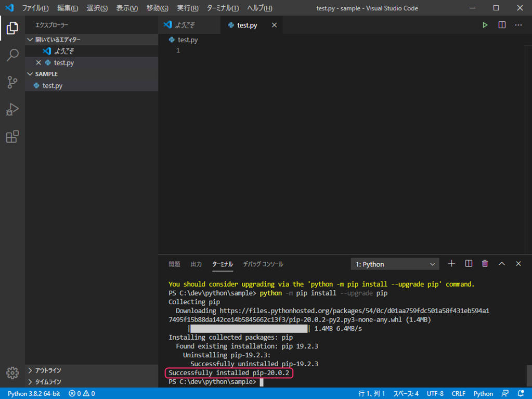Screen dimensions: 532x399
Task: Open test.py under SAMPLE folder
Action: point(92,85)
